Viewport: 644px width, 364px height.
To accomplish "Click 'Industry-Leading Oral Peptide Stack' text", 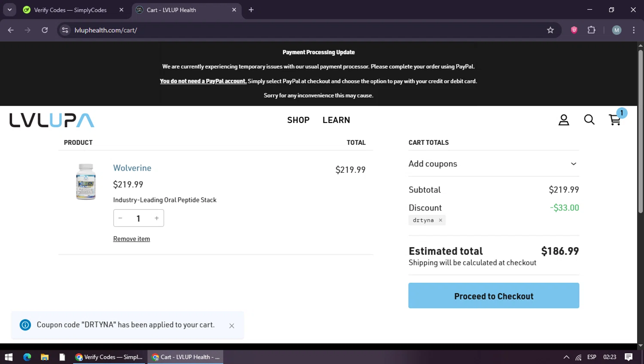I will point(165,200).
